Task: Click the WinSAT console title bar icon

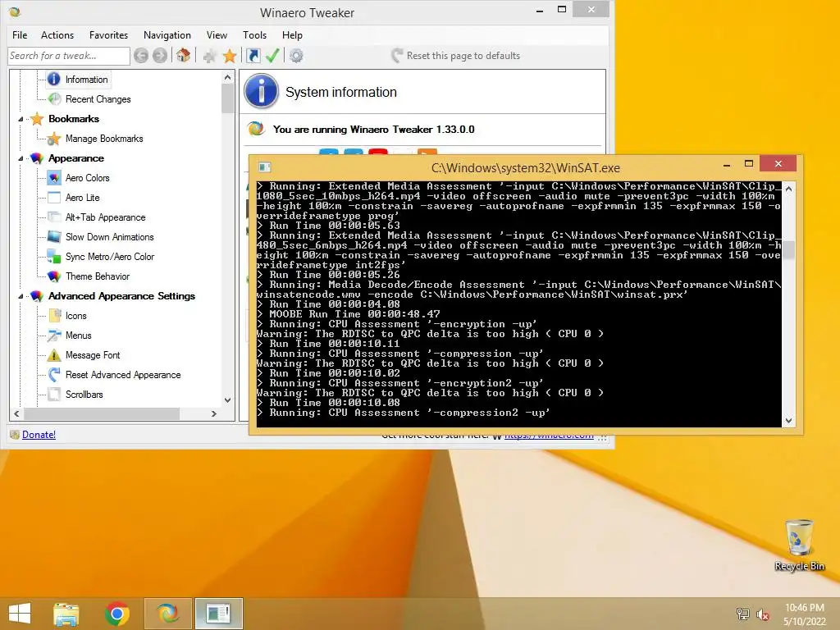Action: pos(265,167)
